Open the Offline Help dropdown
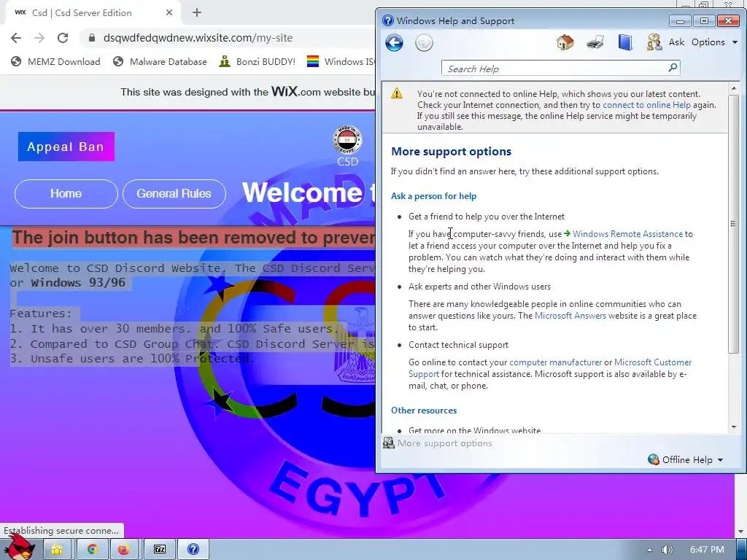 [686, 459]
